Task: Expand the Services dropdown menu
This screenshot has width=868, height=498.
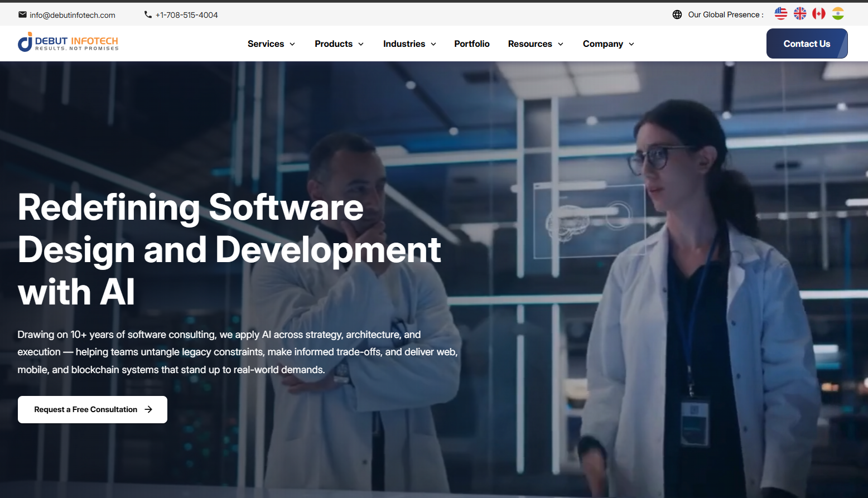Action: tap(271, 44)
